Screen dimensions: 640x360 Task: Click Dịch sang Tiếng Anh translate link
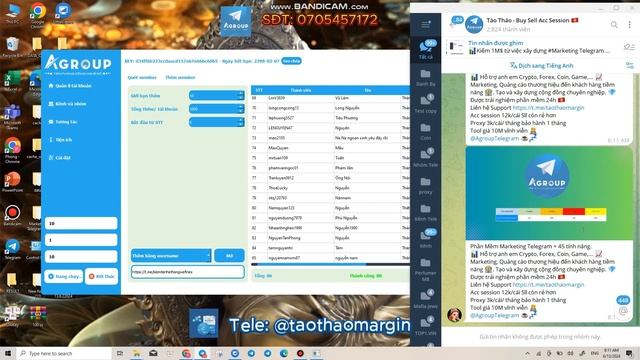click(x=541, y=65)
